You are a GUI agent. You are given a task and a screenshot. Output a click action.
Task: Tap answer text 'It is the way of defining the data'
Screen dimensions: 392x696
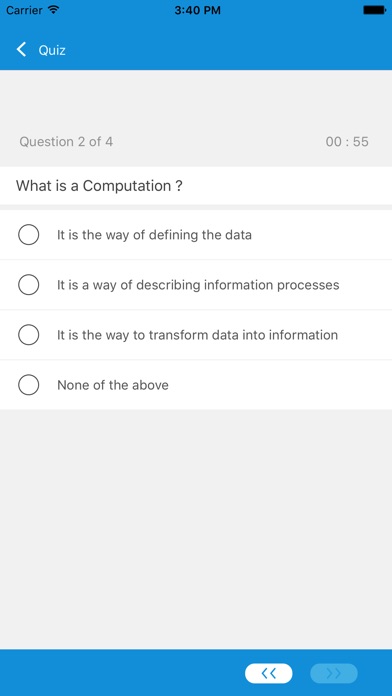click(x=154, y=234)
